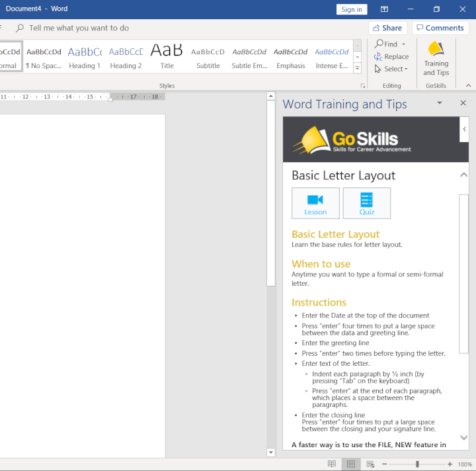This screenshot has height=471, width=476.
Task: Click the zoom slider in status bar
Action: pyautogui.click(x=417, y=464)
